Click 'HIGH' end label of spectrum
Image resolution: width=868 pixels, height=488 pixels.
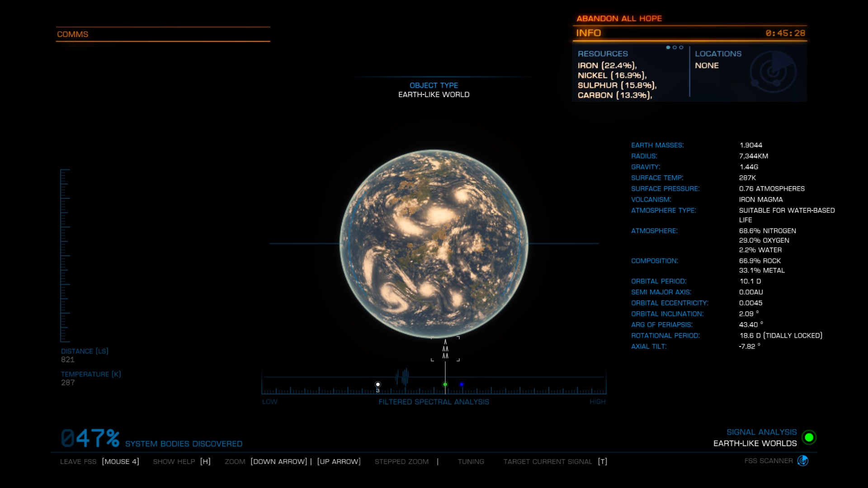tap(597, 402)
